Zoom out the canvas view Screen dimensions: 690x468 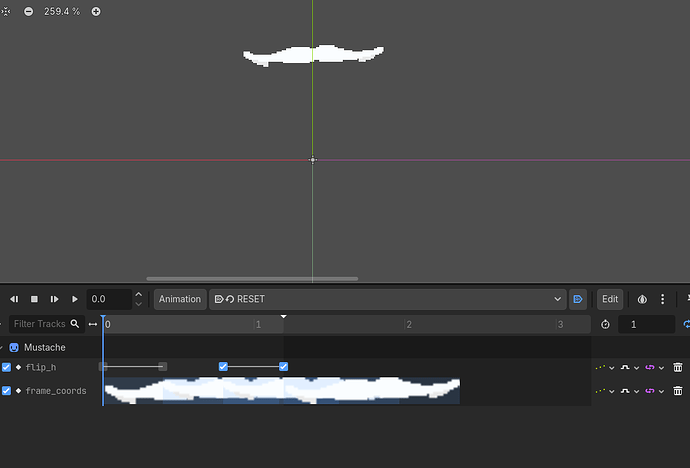tap(29, 12)
